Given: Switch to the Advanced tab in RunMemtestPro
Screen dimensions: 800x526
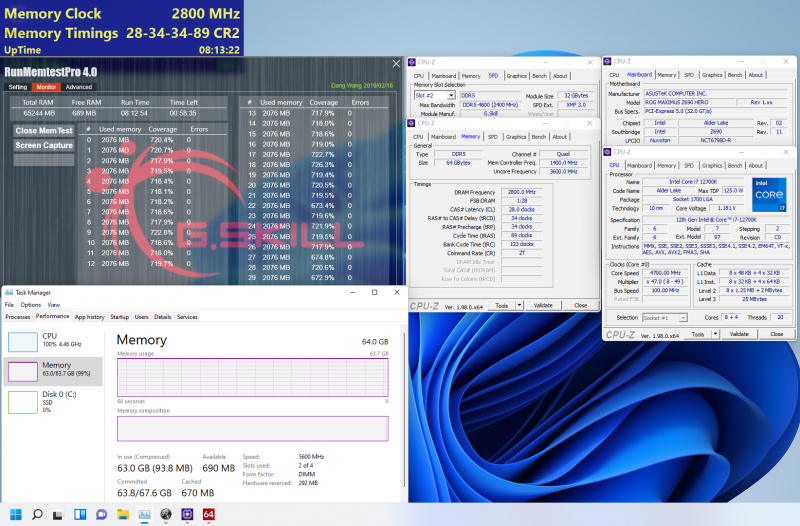Looking at the screenshot, I should 78,87.
